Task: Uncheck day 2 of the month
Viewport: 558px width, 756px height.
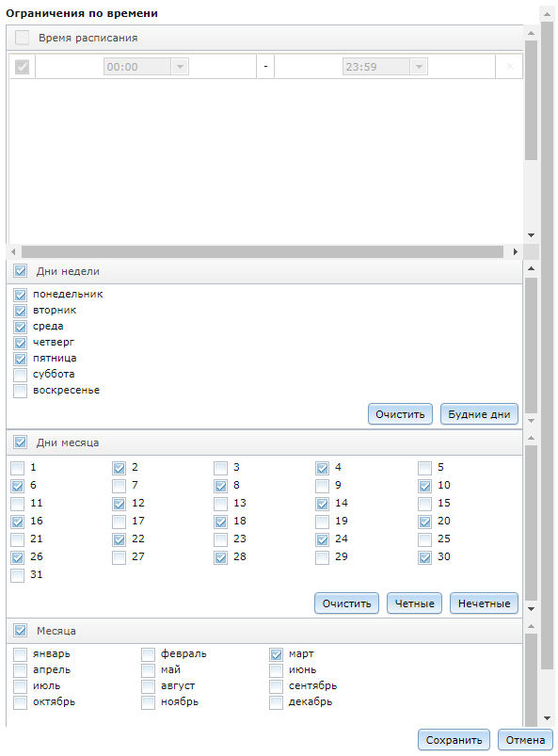Action: point(119,468)
